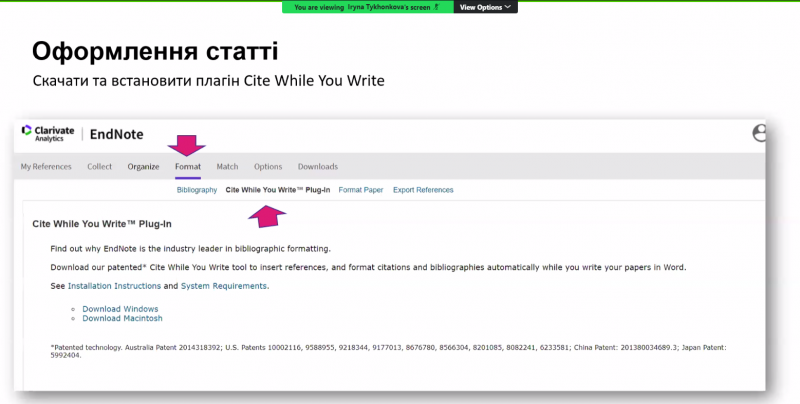Image resolution: width=800 pixels, height=404 pixels.
Task: Open the System Requirements link
Action: 223,286
